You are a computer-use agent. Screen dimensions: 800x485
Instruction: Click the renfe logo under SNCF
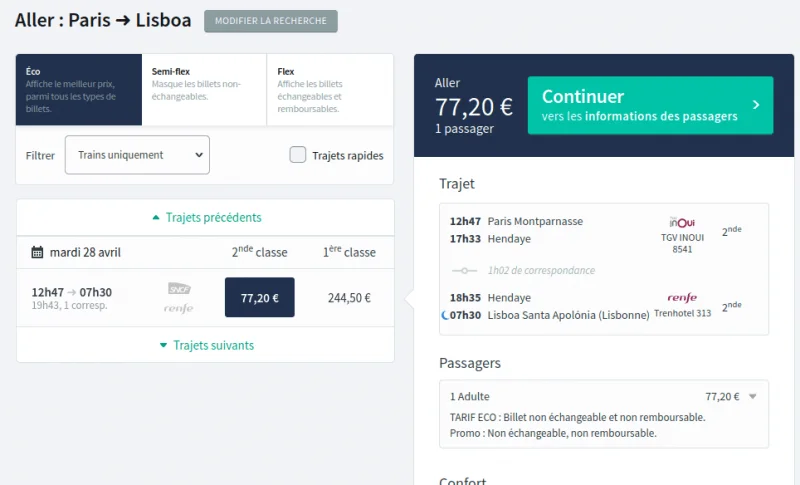coord(179,308)
